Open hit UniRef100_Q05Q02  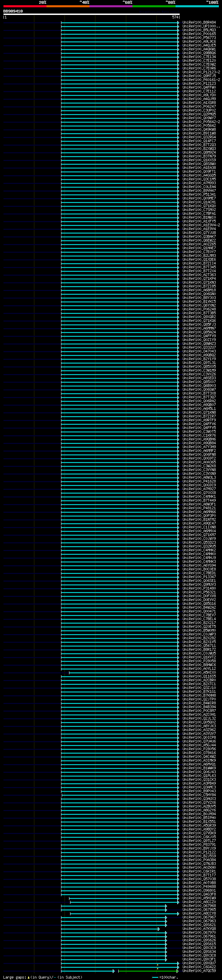tap(199, 722)
